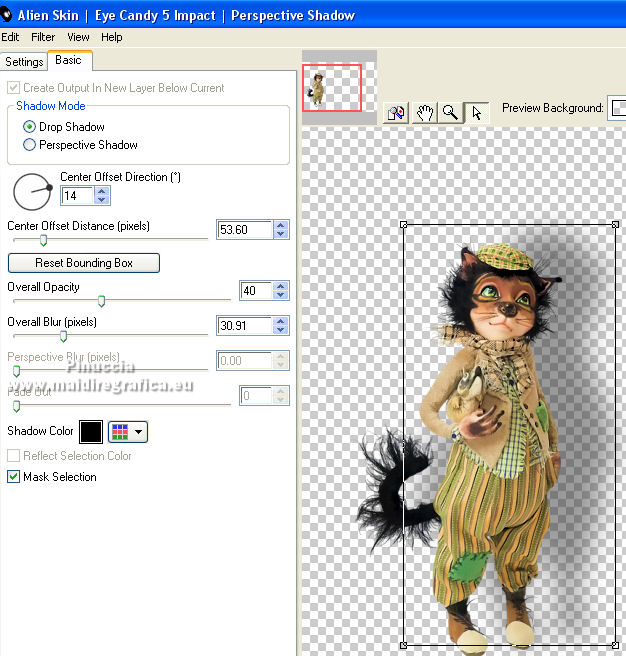Click the Overall Blur slider handle
Screen dimensions: 626x656
pyautogui.click(x=63, y=336)
